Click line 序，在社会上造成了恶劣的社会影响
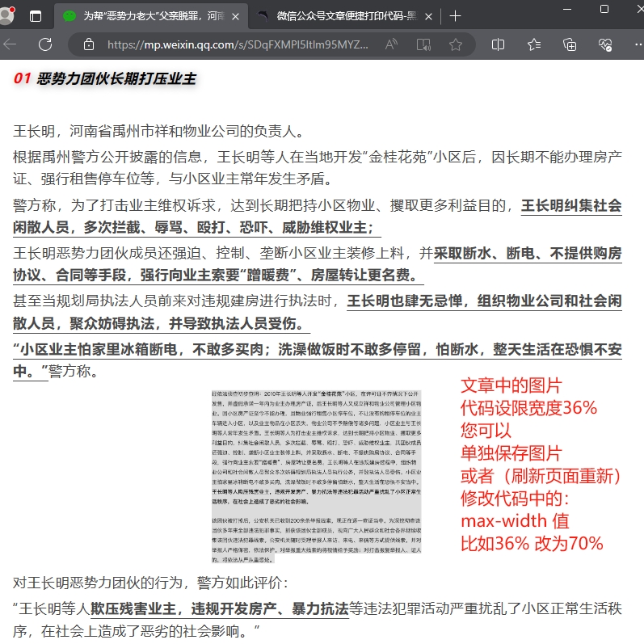 click(137, 631)
